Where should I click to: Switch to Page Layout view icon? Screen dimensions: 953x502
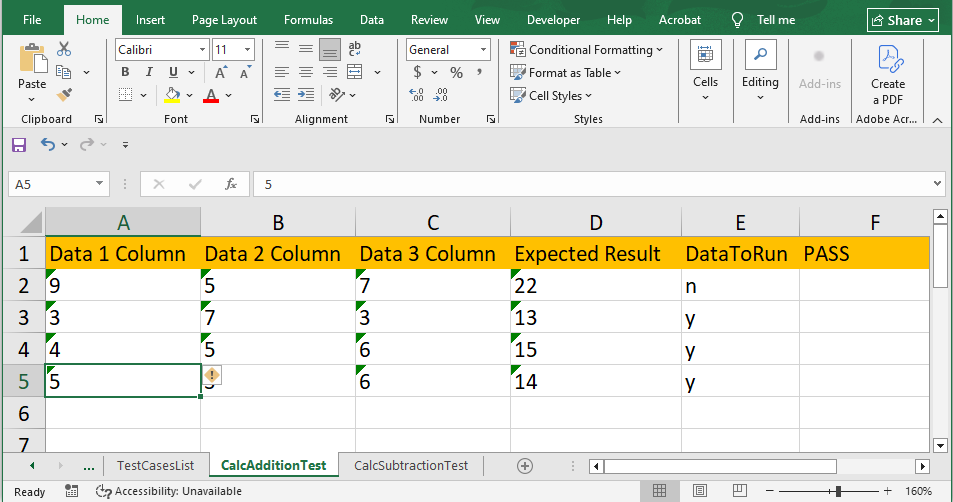pos(700,490)
